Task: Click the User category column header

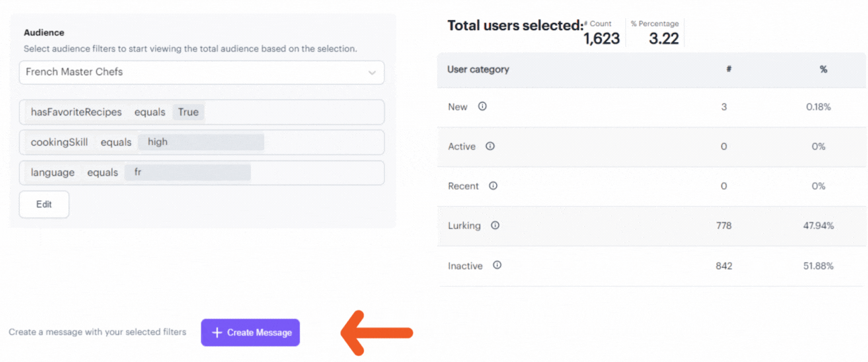Action: (478, 69)
